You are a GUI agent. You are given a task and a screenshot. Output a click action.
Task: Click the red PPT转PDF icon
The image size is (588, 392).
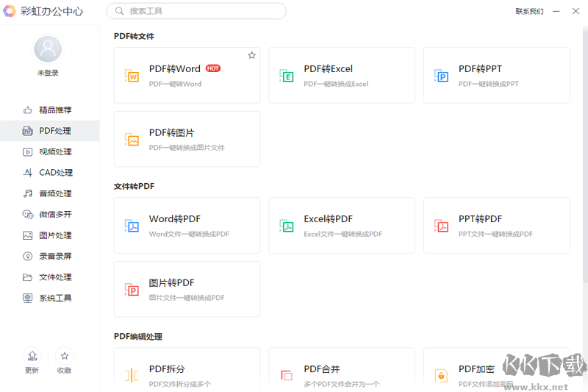coord(442,226)
